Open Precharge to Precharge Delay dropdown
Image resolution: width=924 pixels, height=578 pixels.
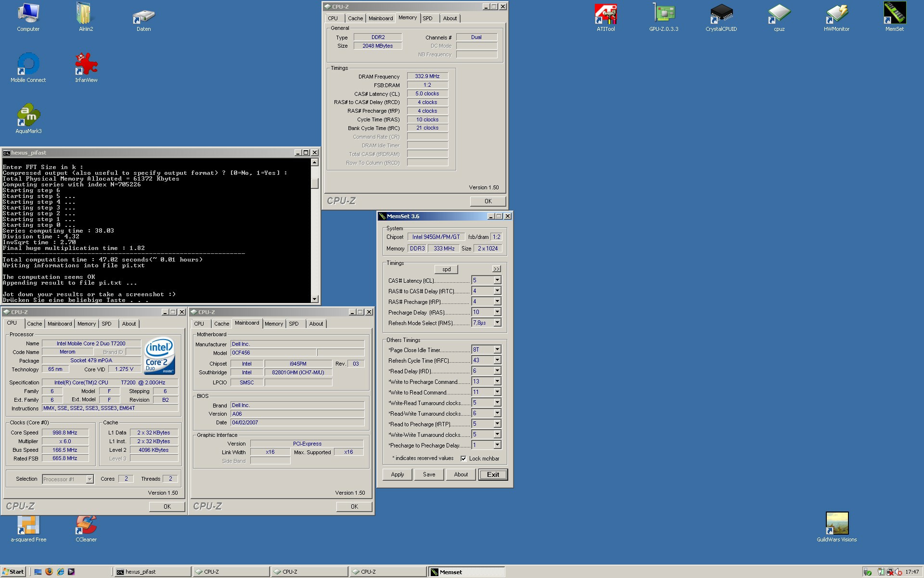click(x=497, y=445)
